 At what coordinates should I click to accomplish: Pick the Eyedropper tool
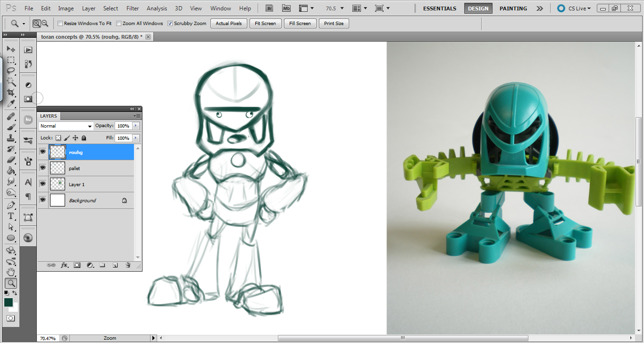11,104
